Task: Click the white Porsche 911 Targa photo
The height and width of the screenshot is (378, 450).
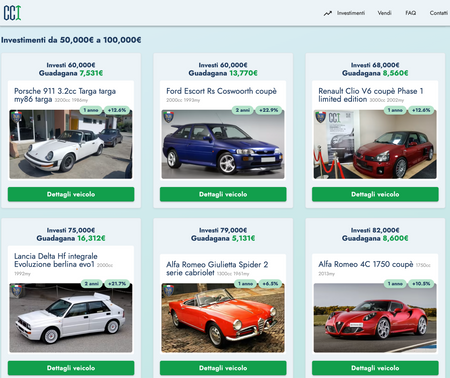Action: [x=71, y=144]
